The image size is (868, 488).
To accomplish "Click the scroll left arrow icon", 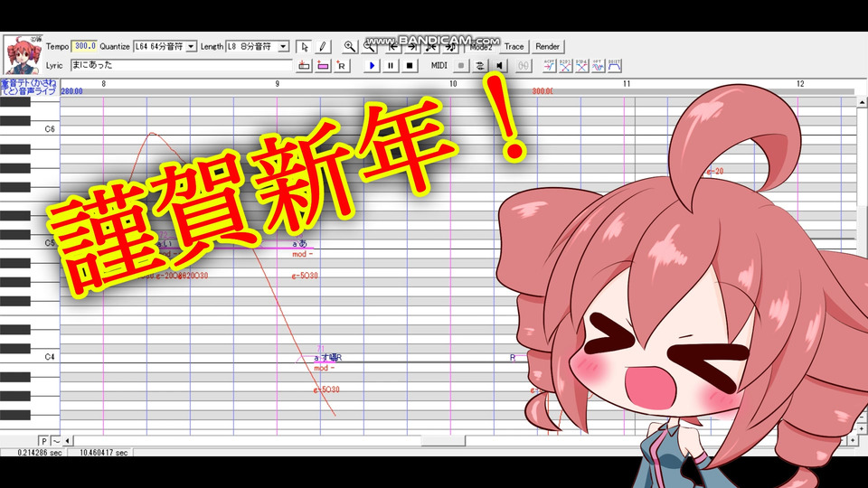I will (x=393, y=47).
